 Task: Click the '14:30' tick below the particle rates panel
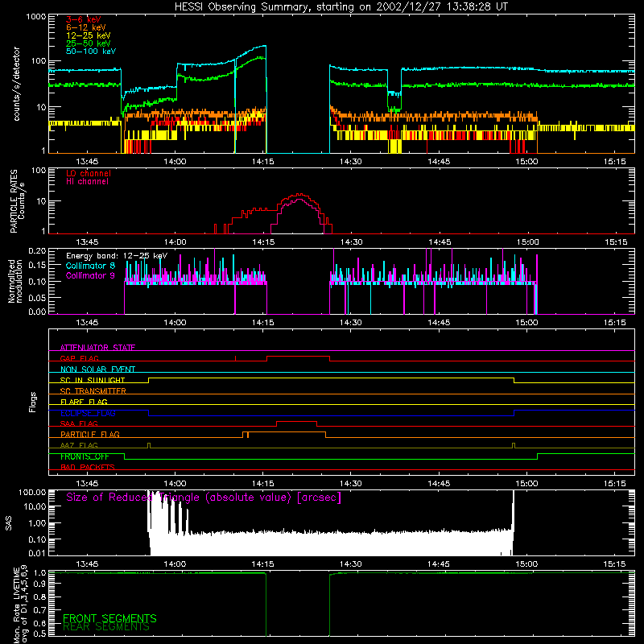pos(351,242)
